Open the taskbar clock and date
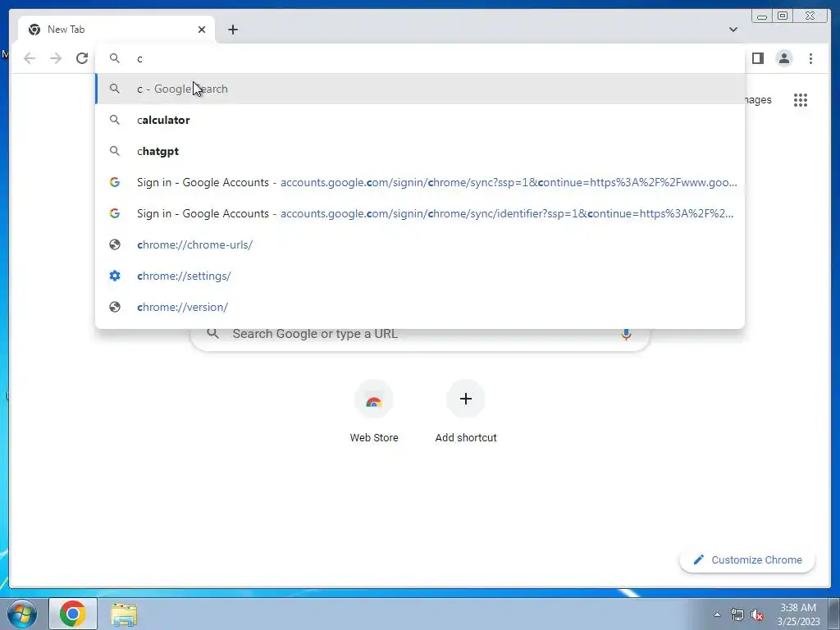The image size is (840, 630). click(x=798, y=614)
